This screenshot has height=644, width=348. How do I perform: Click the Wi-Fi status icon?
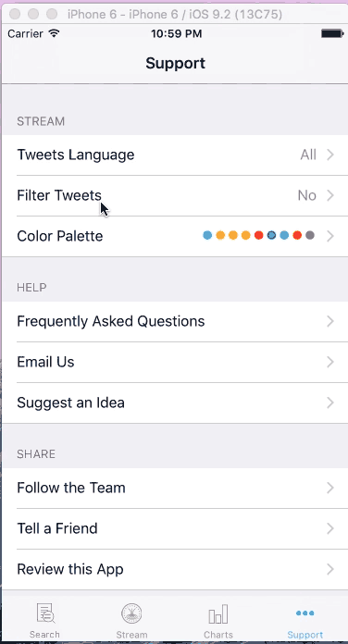(x=54, y=33)
